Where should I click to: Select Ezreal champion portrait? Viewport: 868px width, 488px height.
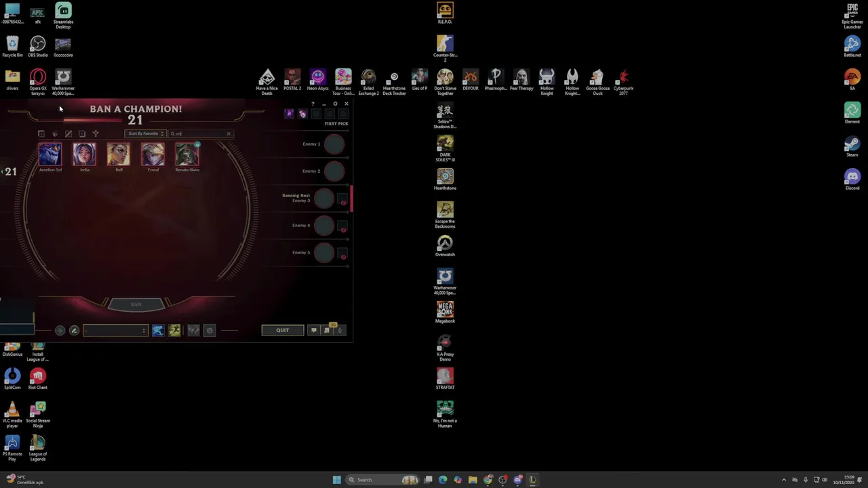pos(153,155)
